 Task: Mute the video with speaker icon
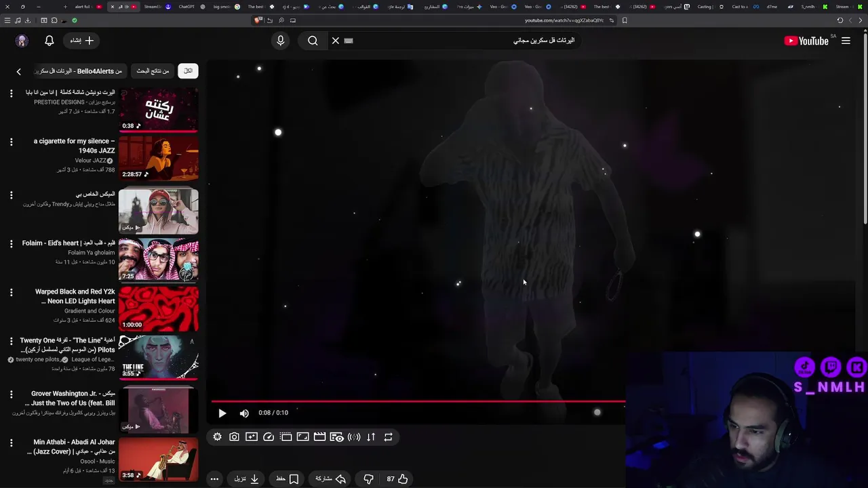point(244,413)
